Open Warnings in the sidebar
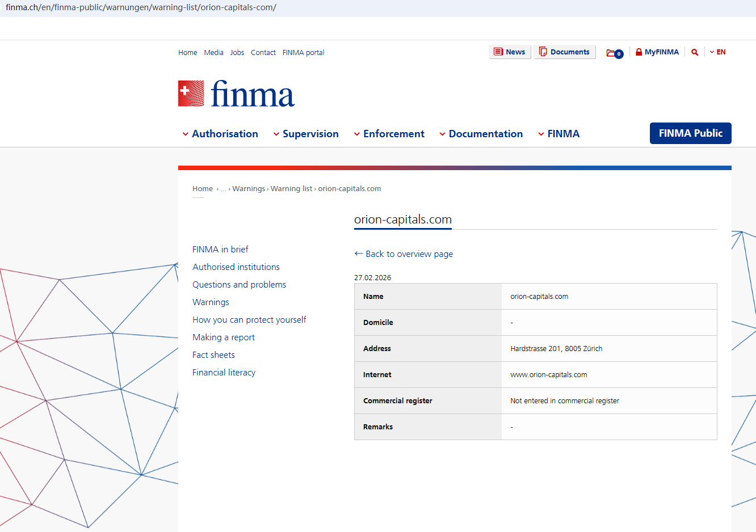Image resolution: width=756 pixels, height=532 pixels. pyautogui.click(x=211, y=302)
